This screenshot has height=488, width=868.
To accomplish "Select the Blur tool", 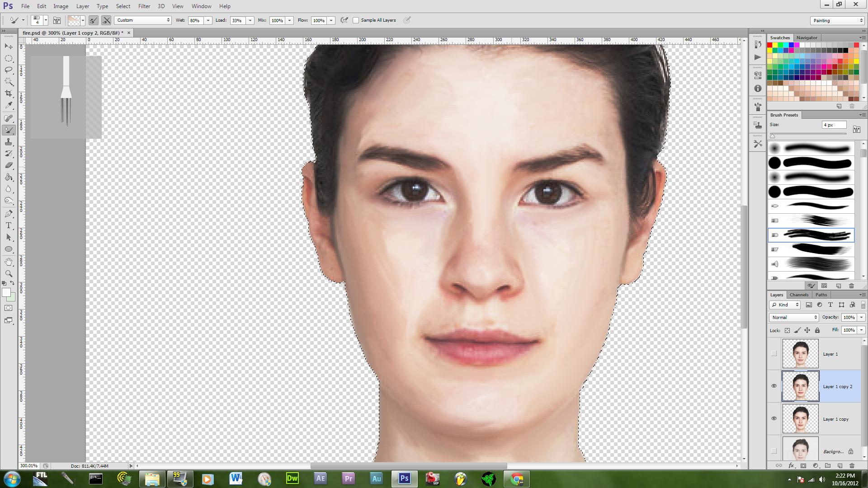I will click(x=9, y=189).
